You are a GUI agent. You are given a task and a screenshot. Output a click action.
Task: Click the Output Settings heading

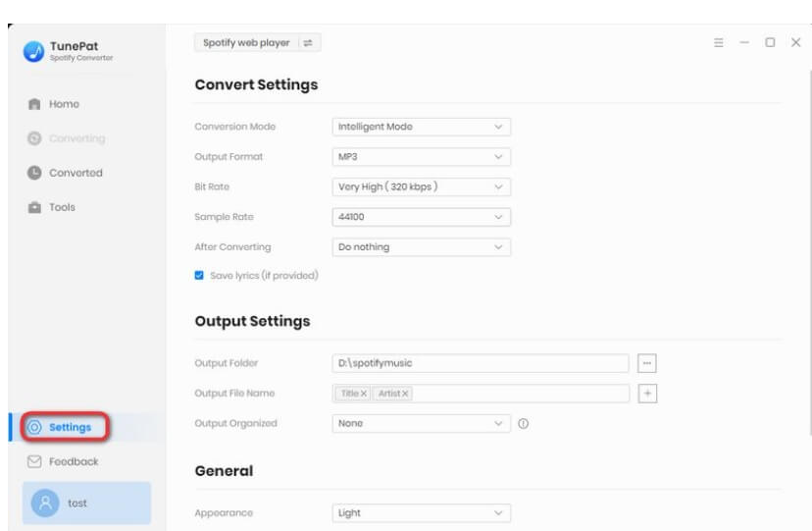coord(252,321)
